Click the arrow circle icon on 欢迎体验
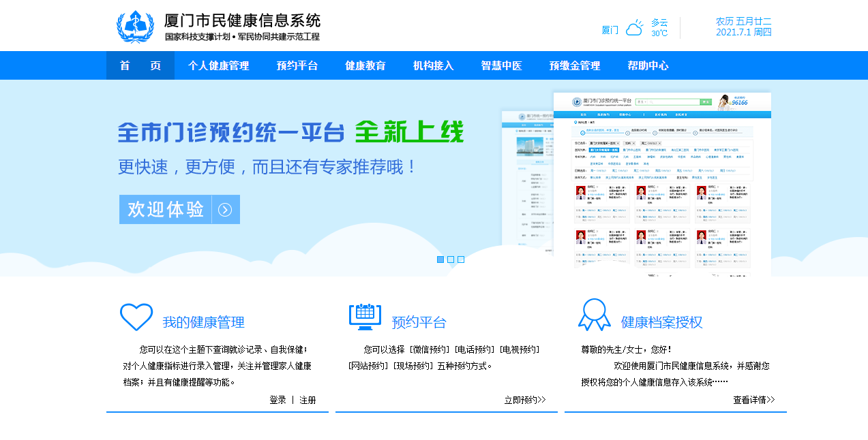This screenshot has height=440, width=868. 225,210
